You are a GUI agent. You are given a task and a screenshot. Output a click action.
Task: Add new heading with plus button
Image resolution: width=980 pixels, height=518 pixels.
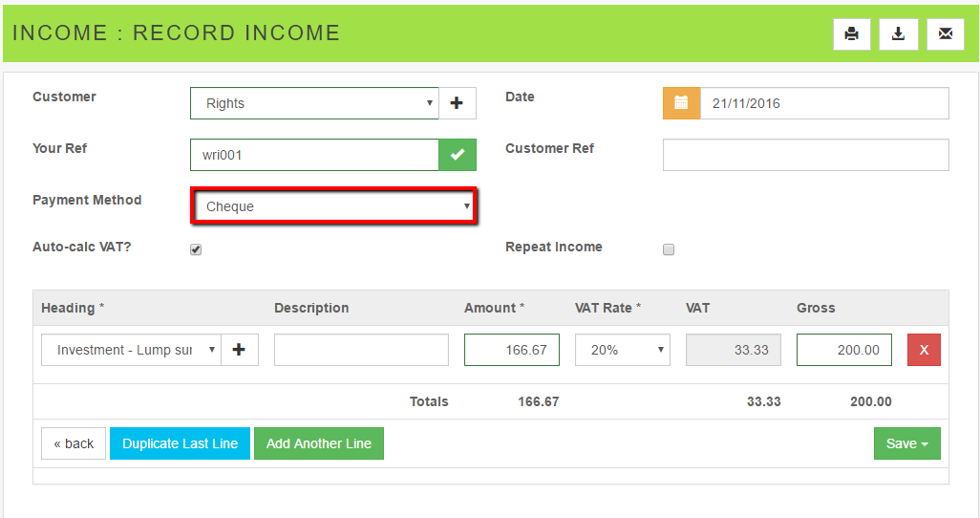pyautogui.click(x=239, y=350)
